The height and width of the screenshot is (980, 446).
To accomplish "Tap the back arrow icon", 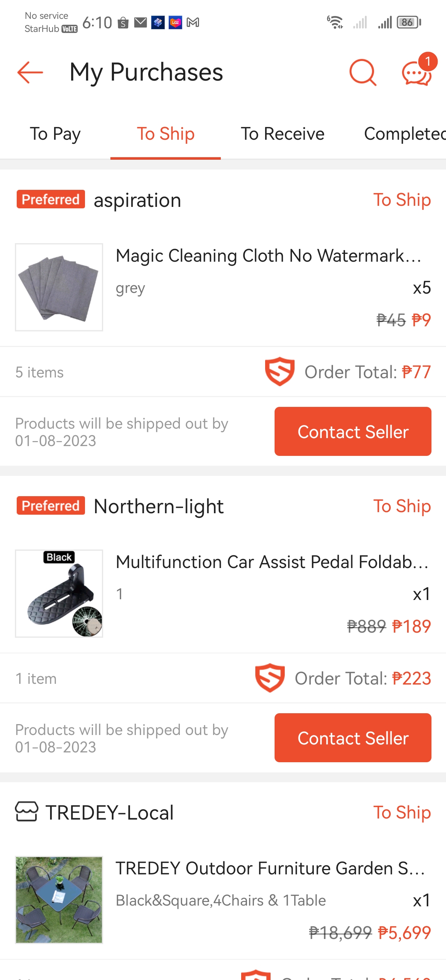I will click(30, 72).
